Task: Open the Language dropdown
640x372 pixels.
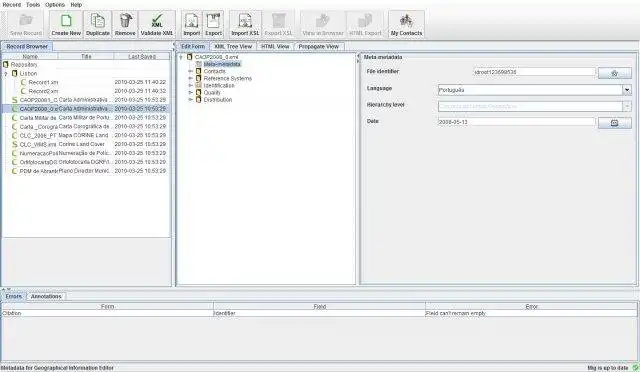Action: 627,90
